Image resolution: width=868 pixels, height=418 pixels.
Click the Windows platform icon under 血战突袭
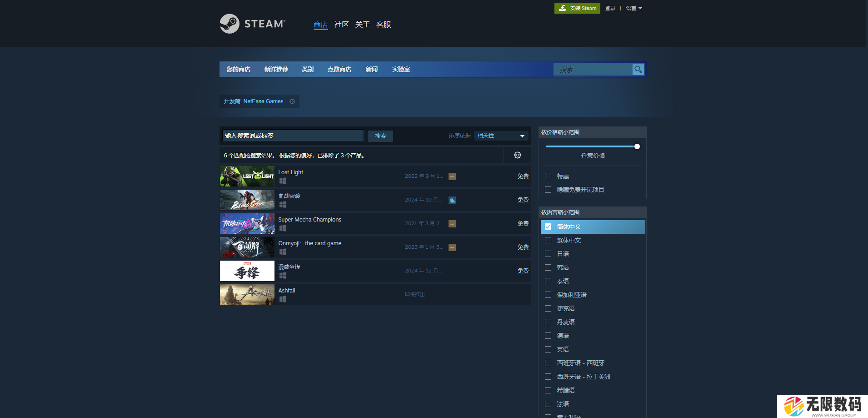click(x=283, y=204)
